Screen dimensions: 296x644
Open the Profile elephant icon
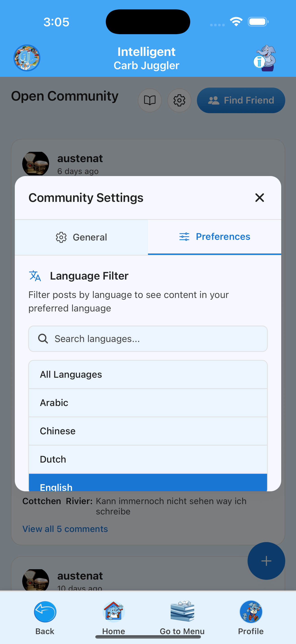click(251, 611)
